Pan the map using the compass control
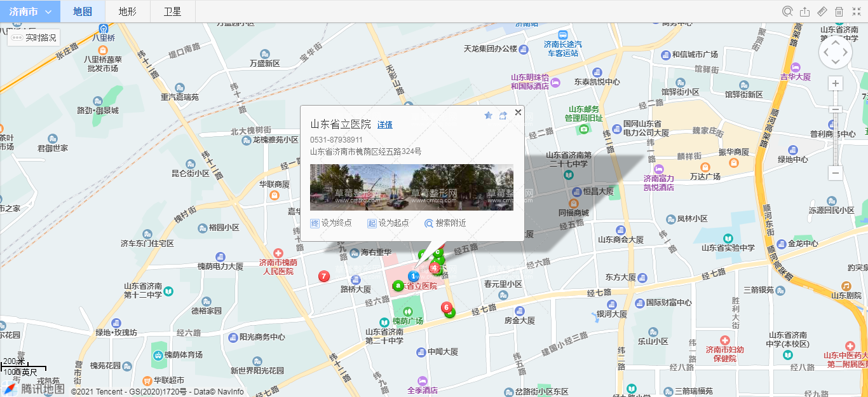 coord(835,52)
